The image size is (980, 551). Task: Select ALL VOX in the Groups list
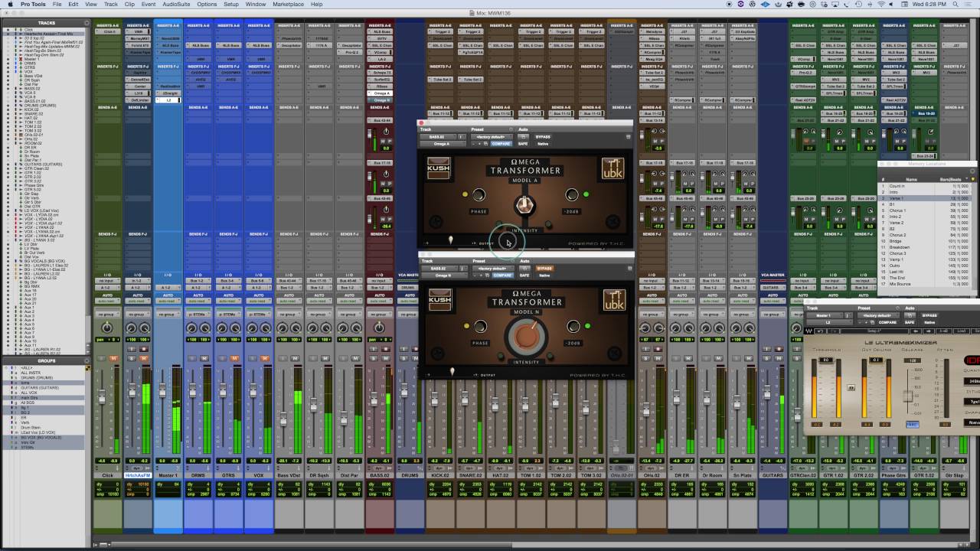(x=47, y=393)
